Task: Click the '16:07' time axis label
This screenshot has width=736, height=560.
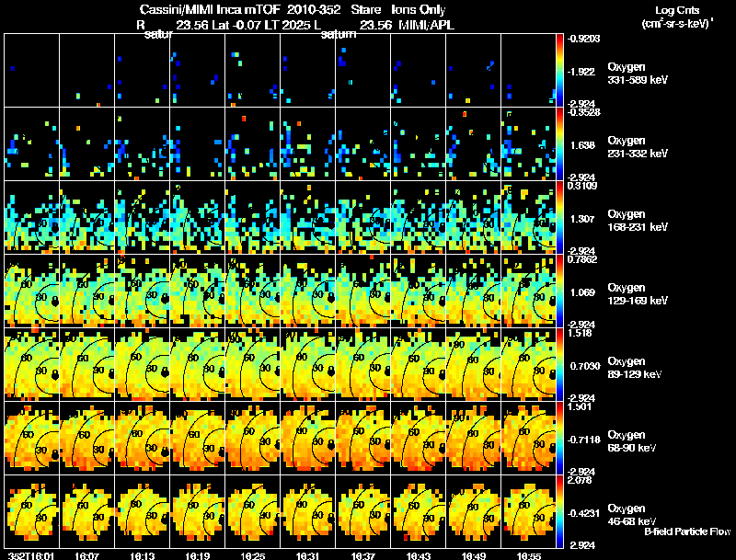Action: pyautogui.click(x=86, y=555)
